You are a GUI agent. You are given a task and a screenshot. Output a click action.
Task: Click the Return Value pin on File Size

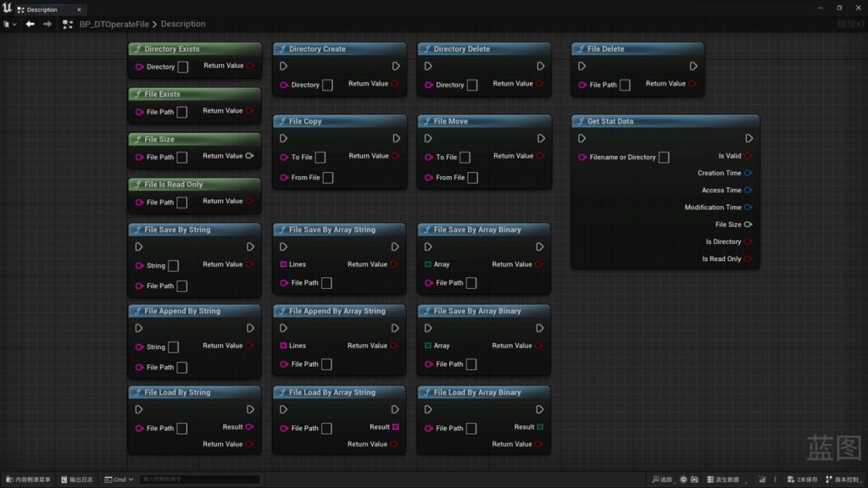pyautogui.click(x=249, y=156)
